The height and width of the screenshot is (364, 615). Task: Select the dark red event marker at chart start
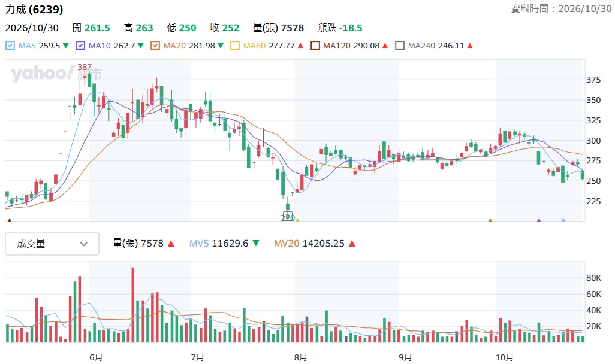[x=10, y=220]
